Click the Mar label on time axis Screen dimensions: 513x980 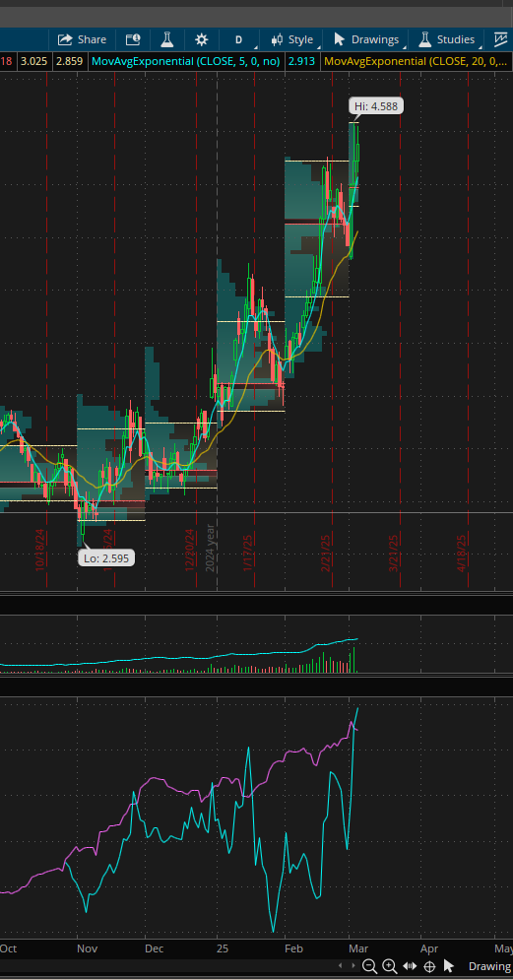pyautogui.click(x=360, y=948)
